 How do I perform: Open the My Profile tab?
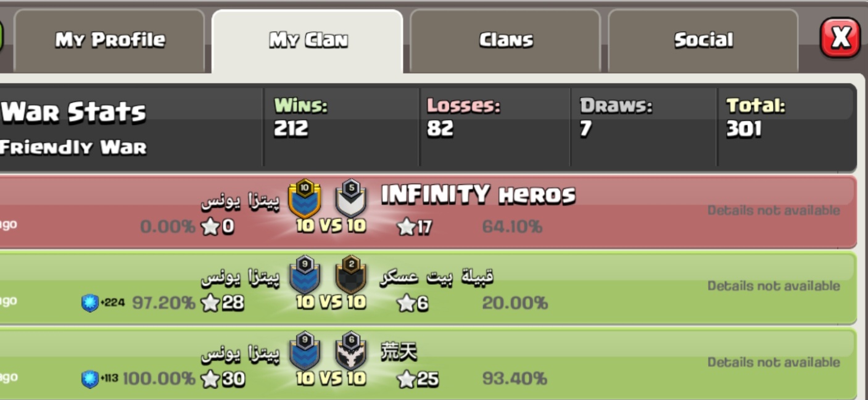(109, 41)
